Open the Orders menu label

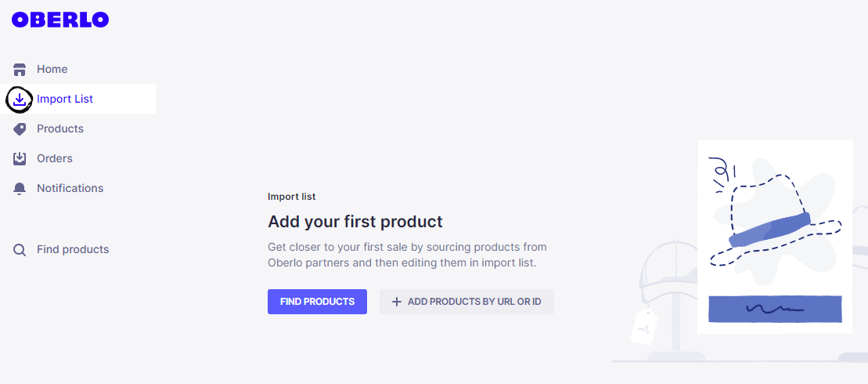tap(55, 158)
